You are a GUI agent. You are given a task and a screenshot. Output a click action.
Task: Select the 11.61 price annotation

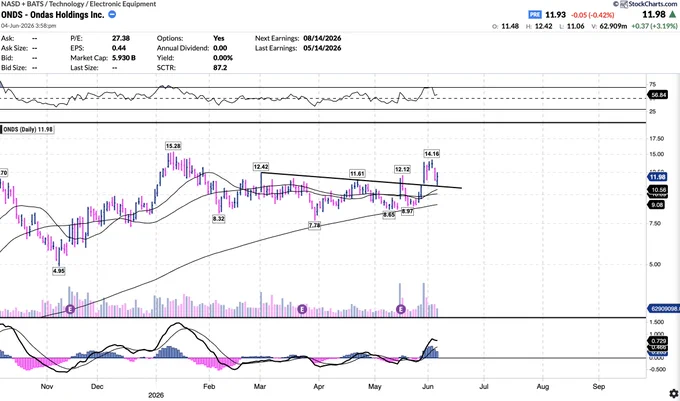(357, 173)
